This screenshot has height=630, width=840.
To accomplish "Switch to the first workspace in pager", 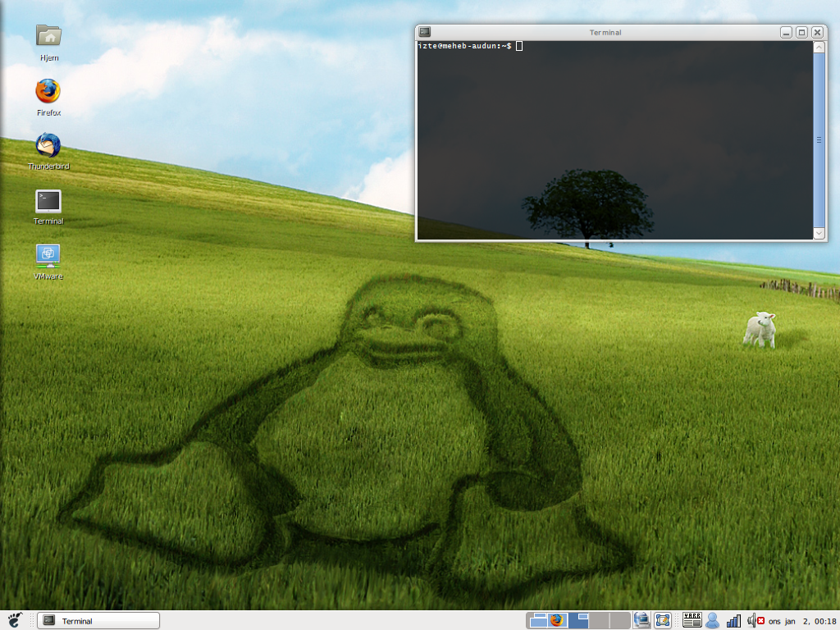I will [x=536, y=620].
